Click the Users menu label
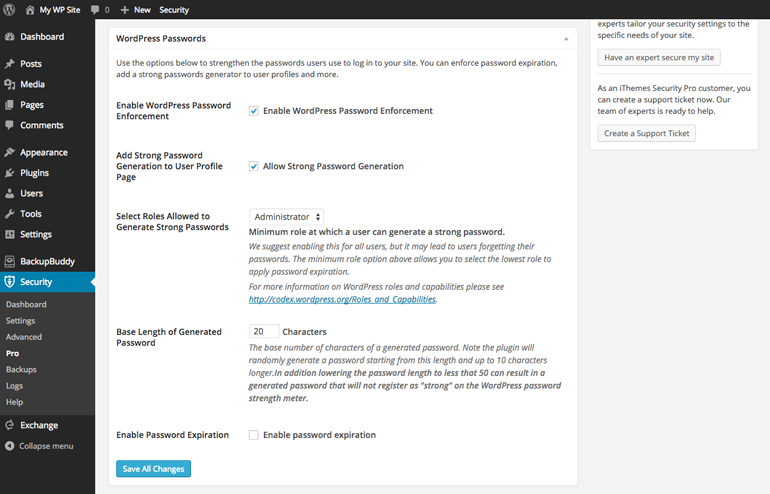This screenshot has width=770, height=494. pos(31,193)
